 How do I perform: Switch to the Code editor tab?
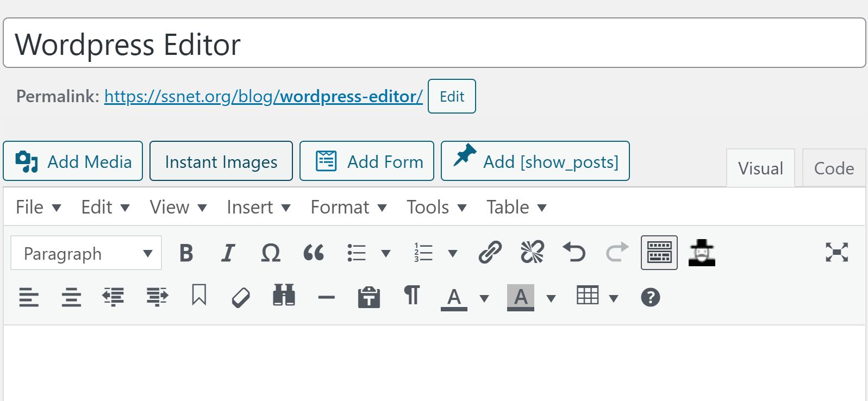pos(834,168)
